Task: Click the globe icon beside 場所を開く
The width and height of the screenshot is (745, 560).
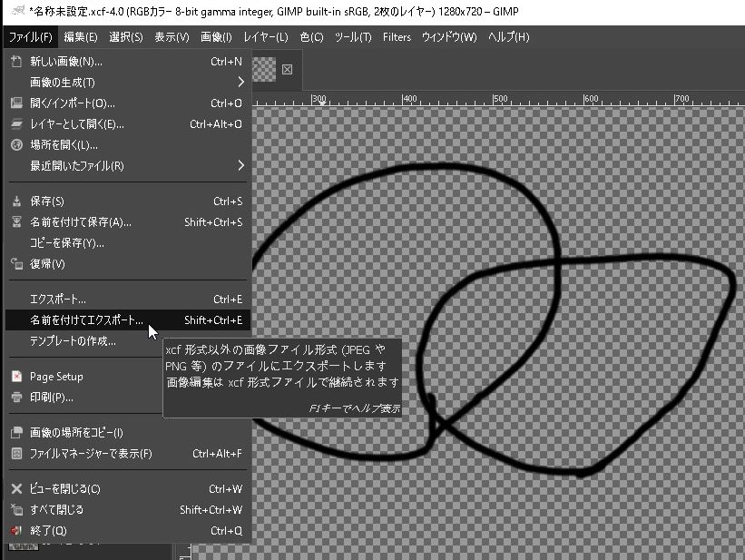Action: (15, 145)
